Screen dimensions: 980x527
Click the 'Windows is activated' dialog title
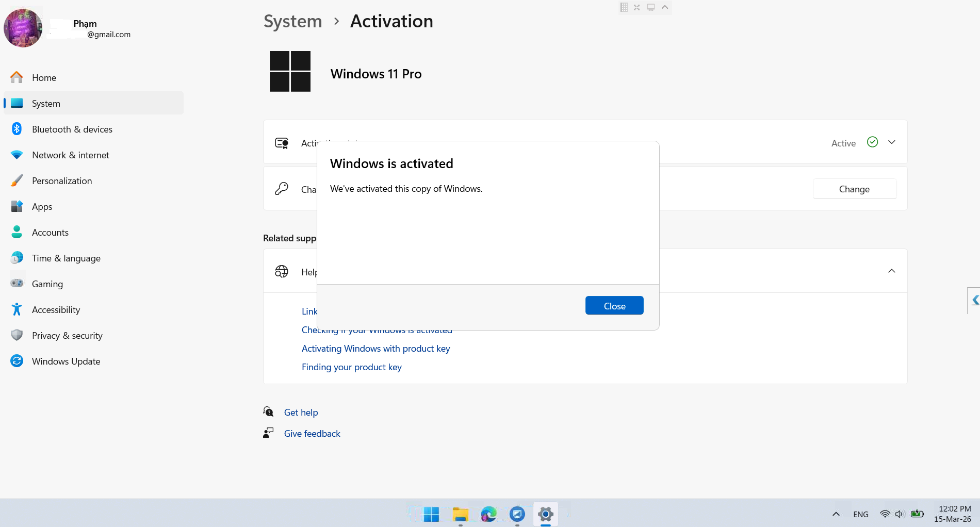click(391, 163)
